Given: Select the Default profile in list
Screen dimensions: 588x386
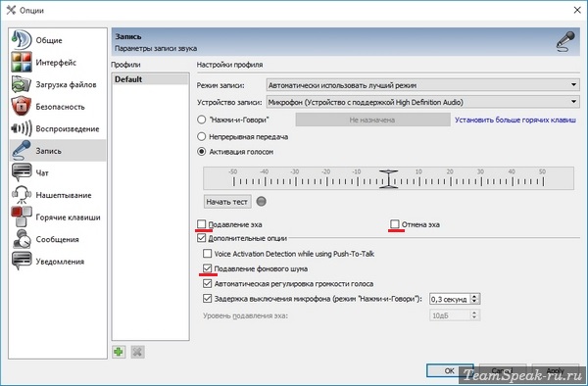Looking at the screenshot, I should [150, 79].
